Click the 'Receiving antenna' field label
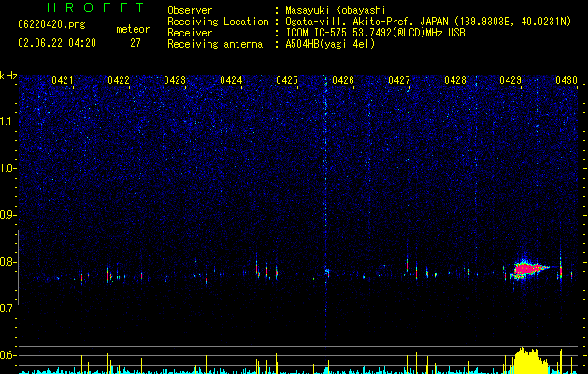The image size is (588, 374). (x=215, y=44)
